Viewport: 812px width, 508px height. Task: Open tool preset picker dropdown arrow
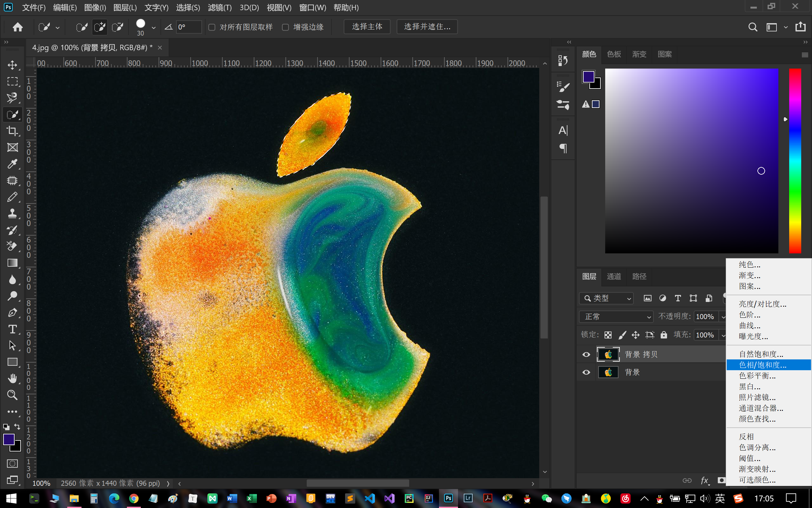(x=57, y=28)
